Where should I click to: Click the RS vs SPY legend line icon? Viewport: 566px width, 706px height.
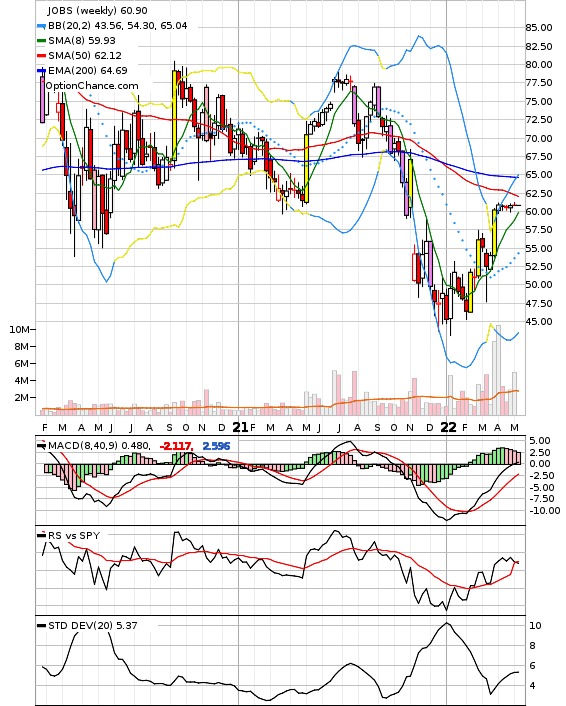coord(41,536)
